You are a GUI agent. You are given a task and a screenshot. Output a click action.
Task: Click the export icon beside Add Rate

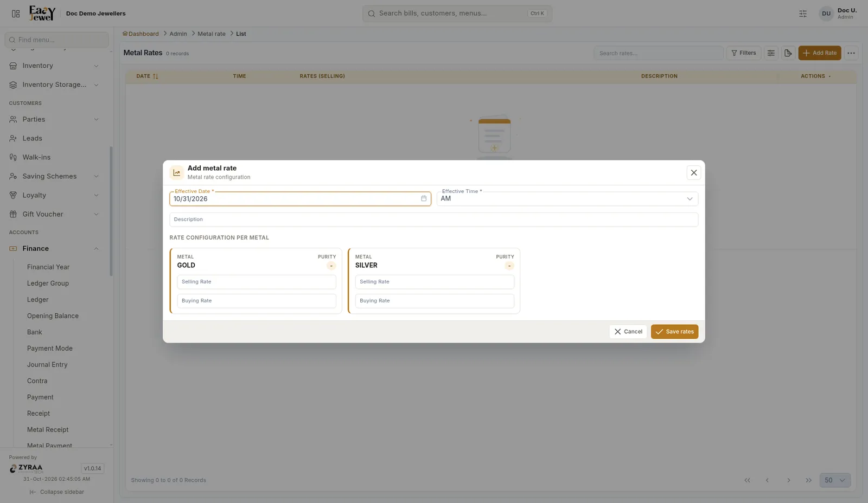tap(788, 53)
